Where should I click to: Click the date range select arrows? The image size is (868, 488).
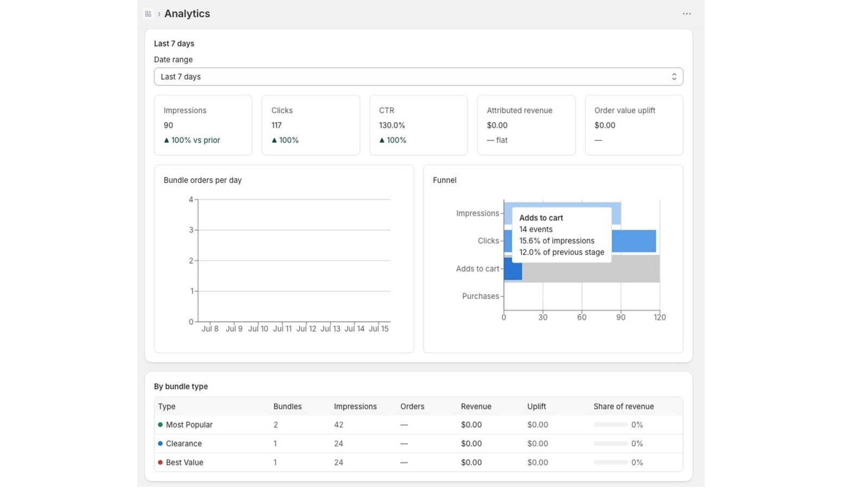pyautogui.click(x=674, y=77)
